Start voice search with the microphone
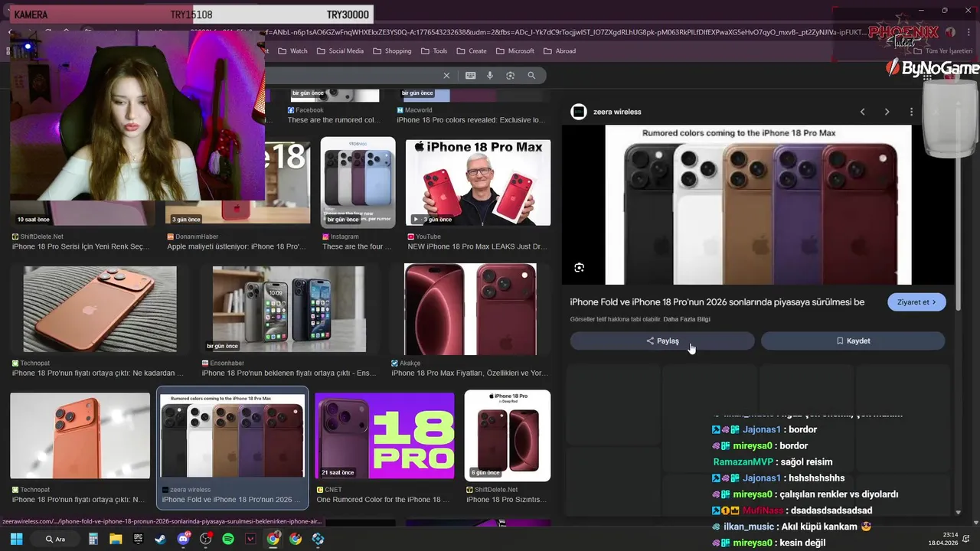980x551 pixels. coord(490,76)
